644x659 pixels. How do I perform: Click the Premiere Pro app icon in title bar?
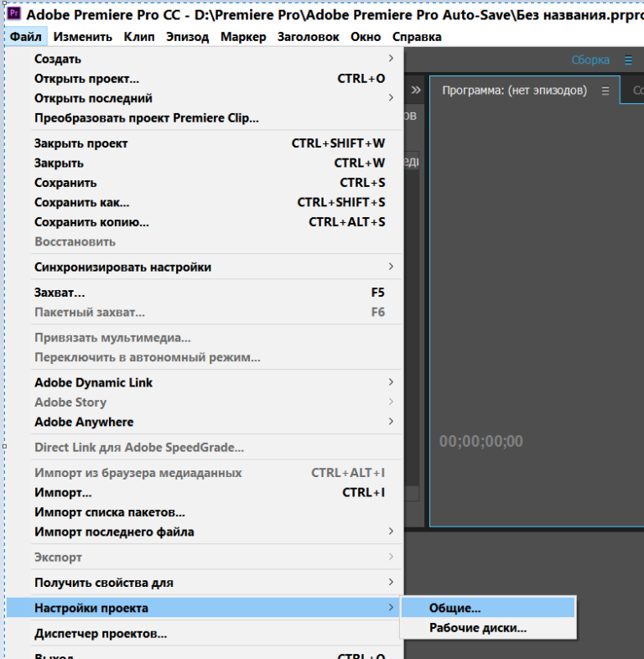tap(14, 13)
